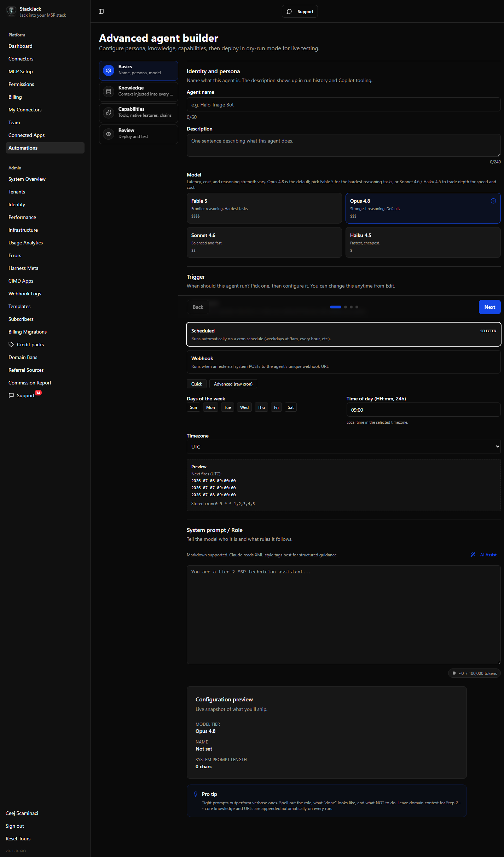Open the Timezone UTC dropdown
The height and width of the screenshot is (857, 504).
pyautogui.click(x=344, y=446)
